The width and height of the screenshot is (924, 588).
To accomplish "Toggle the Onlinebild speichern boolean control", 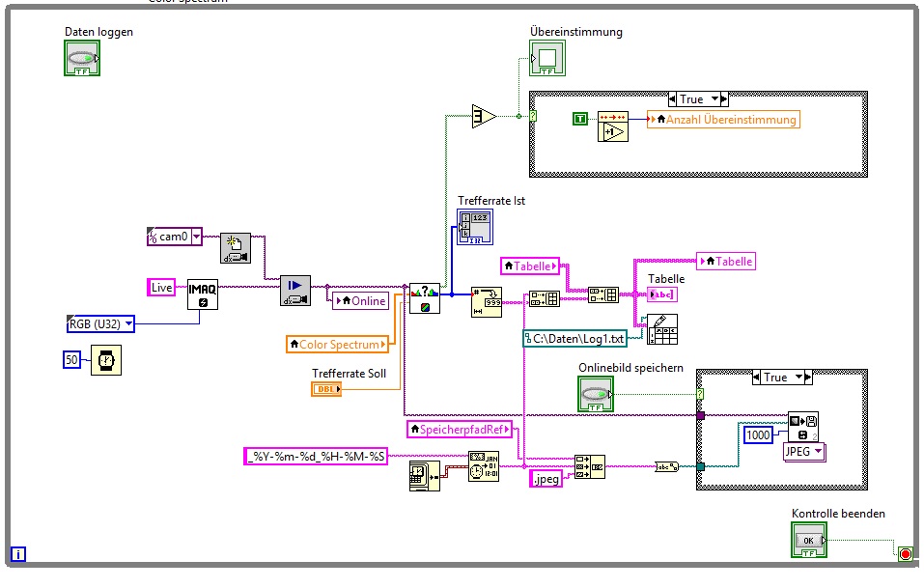I will coord(596,394).
